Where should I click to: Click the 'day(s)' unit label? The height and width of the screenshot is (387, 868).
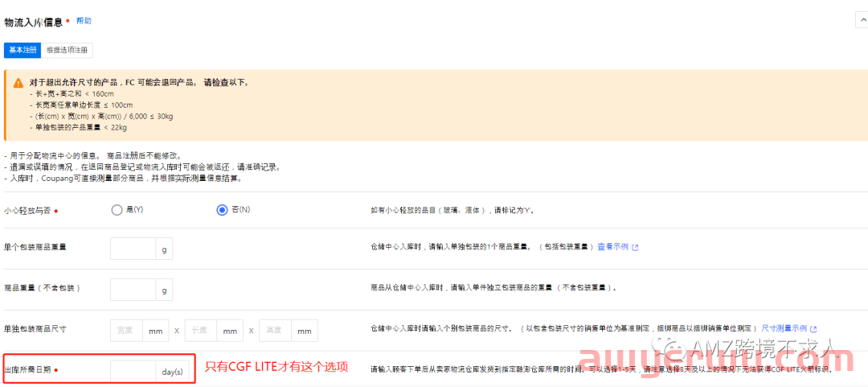172,371
